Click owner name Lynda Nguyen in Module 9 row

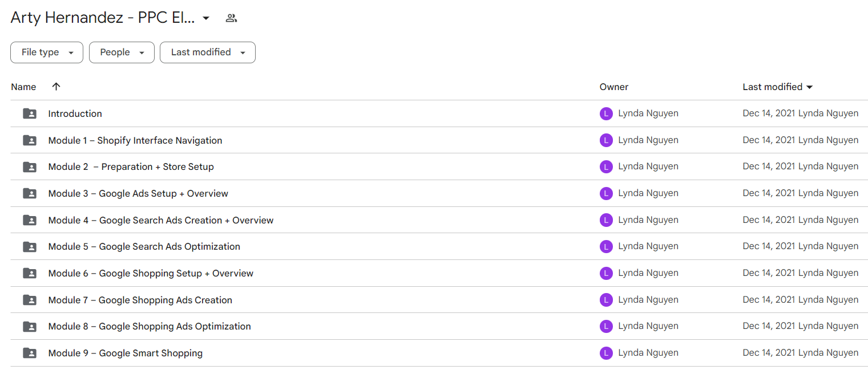[648, 353]
